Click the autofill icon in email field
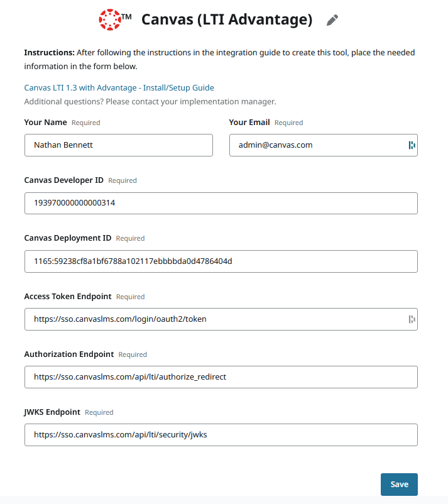The height and width of the screenshot is (504, 448). pos(412,145)
